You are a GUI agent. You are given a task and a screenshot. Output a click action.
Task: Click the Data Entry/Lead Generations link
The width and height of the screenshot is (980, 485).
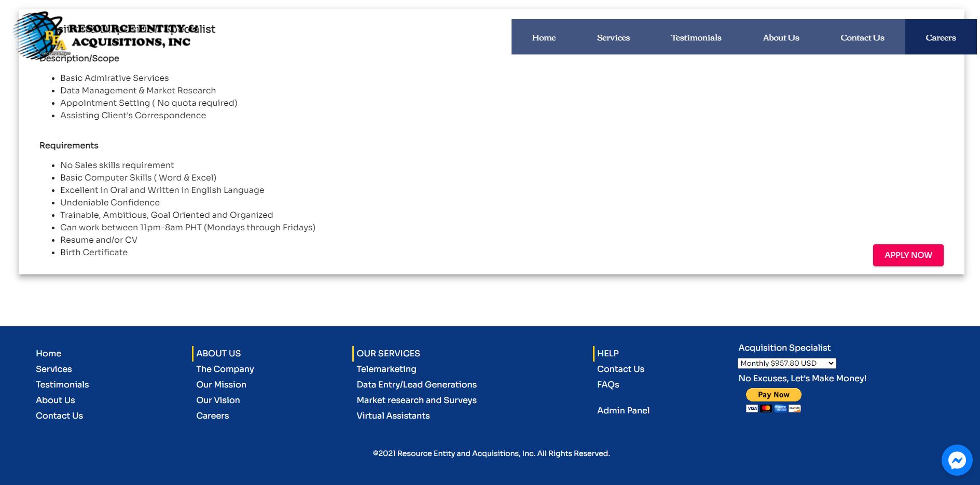click(416, 384)
